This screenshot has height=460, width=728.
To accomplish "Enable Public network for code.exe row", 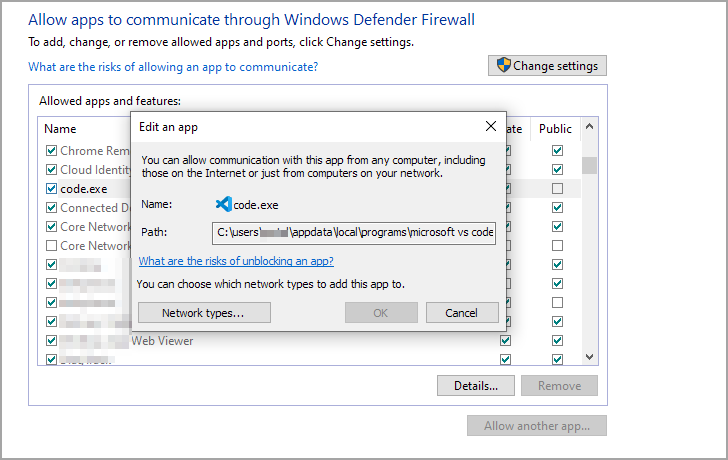I will click(x=557, y=189).
